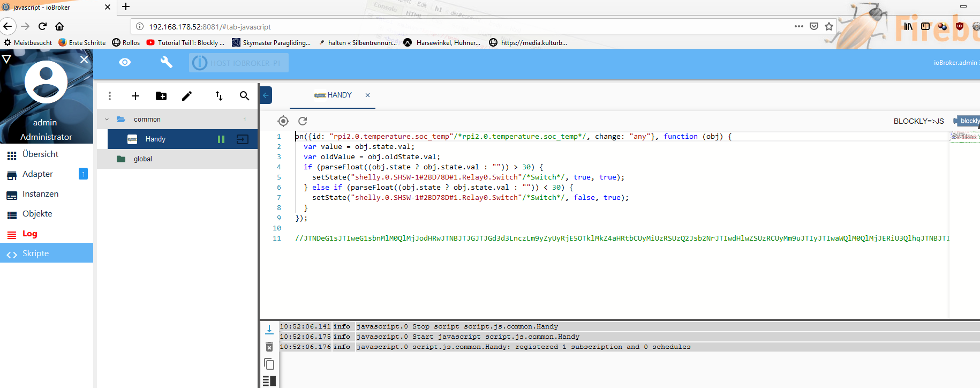
Task: Clear the log with the trash icon
Action: pos(269,347)
